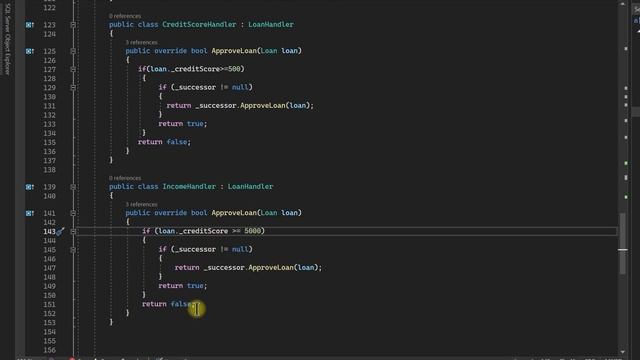Image resolution: width=640 pixels, height=360 pixels.
Task: Collapse the if block at line 127
Action: [73, 69]
